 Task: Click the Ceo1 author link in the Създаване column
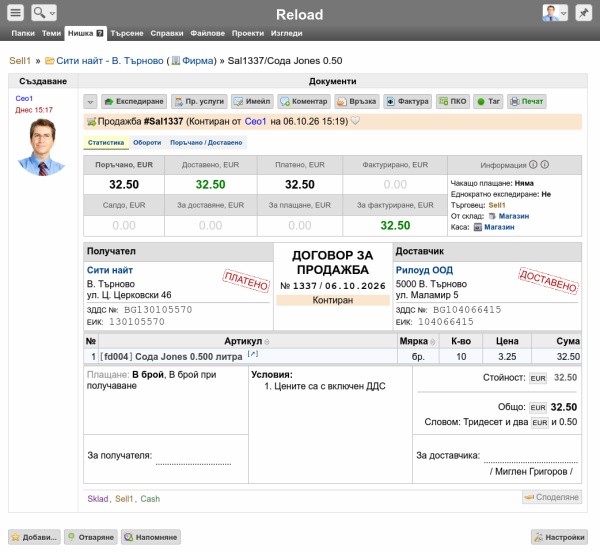[x=24, y=99]
